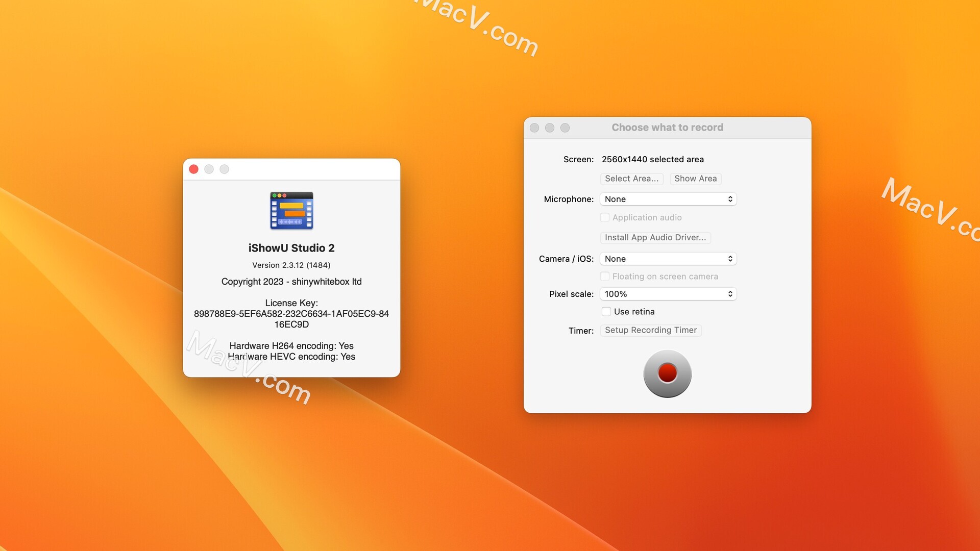Click the 2560x1440 selected area text
This screenshot has height=551, width=980.
tap(652, 159)
